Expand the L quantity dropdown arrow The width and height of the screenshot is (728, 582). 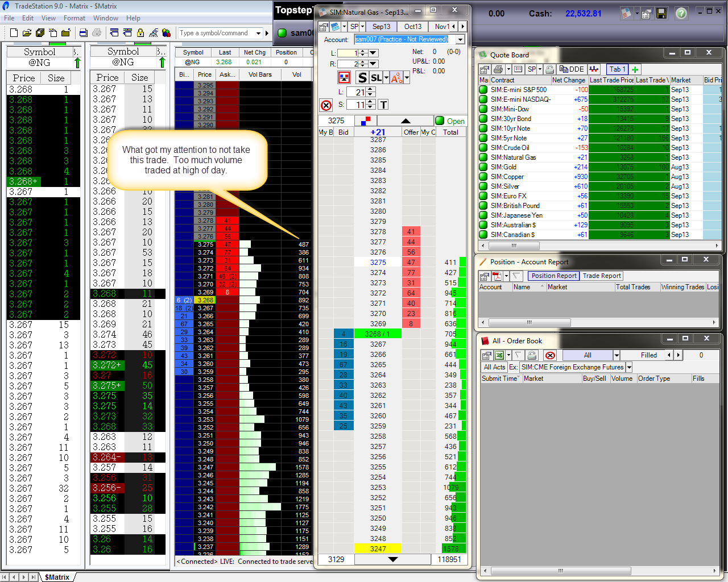(373, 53)
